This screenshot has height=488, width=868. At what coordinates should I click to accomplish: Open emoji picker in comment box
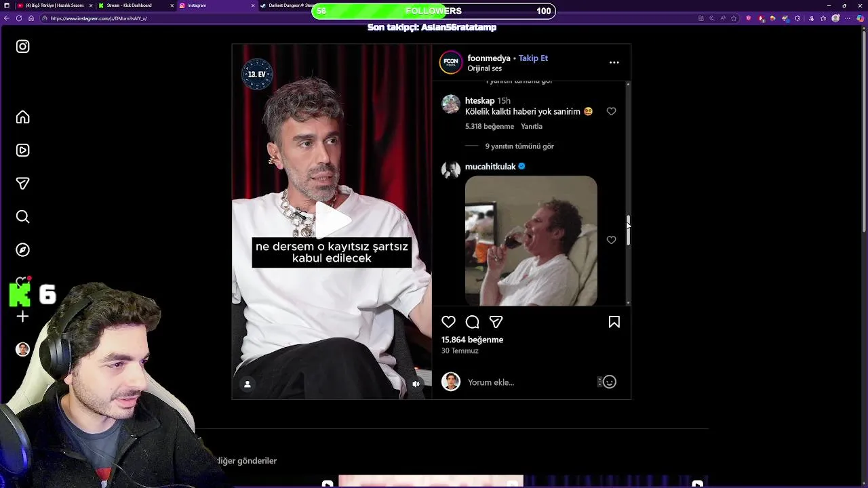(610, 382)
